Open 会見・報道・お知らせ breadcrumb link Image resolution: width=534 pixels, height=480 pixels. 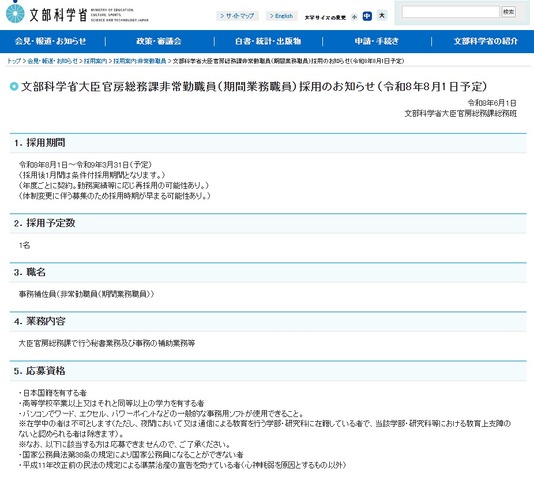pos(52,61)
